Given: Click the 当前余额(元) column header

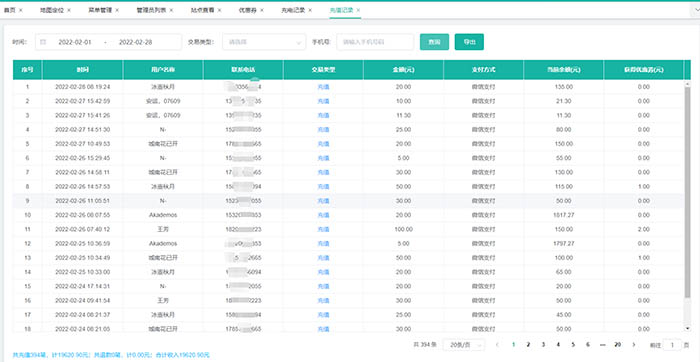Looking at the screenshot, I should tap(563, 70).
